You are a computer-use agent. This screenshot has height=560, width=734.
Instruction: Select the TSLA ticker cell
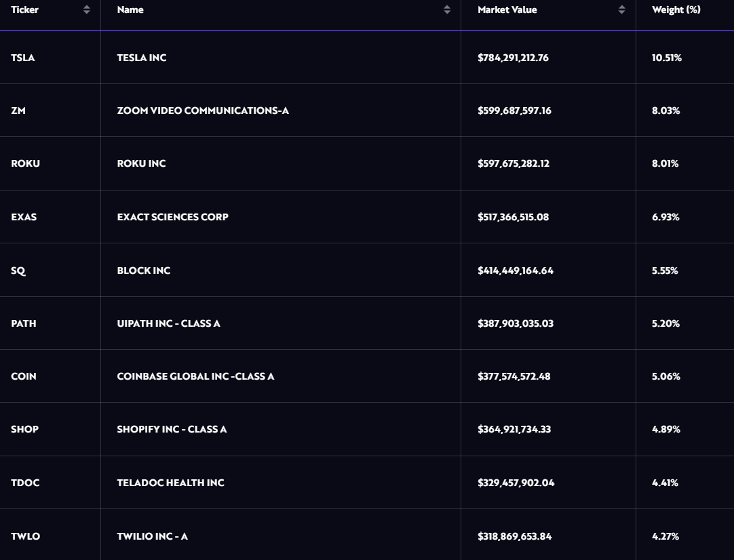23,58
